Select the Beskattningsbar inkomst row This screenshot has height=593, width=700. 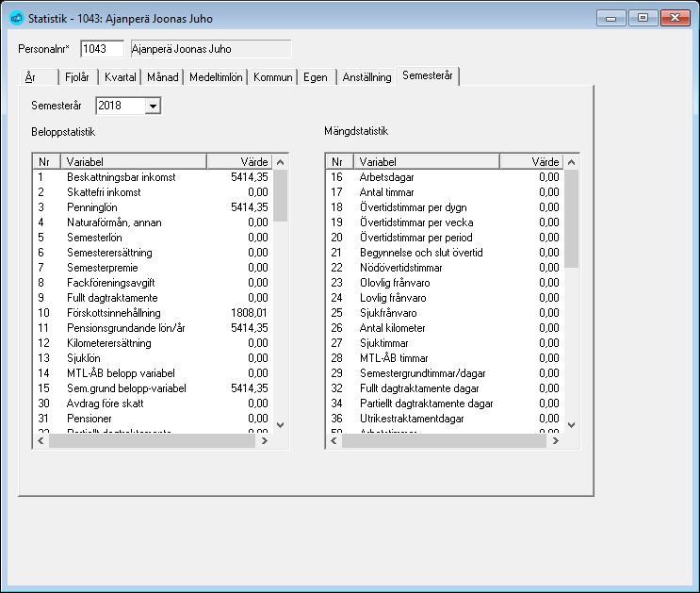click(154, 177)
